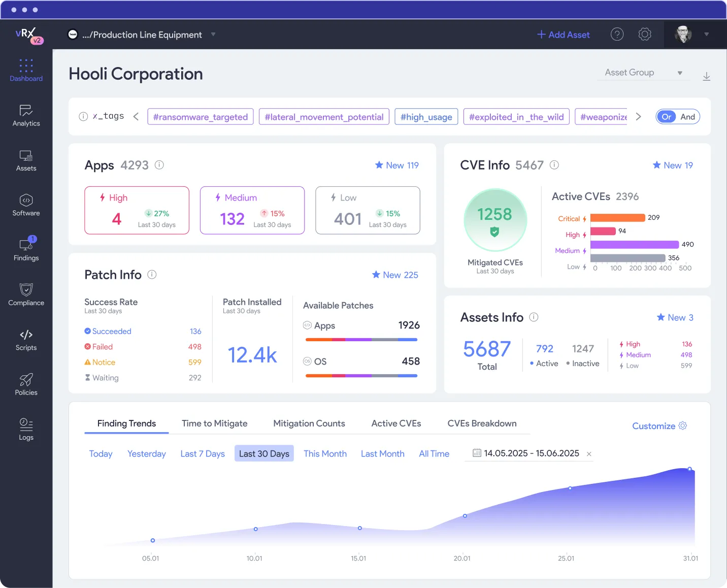This screenshot has width=727, height=588.
Task: Switch tag filter to And
Action: click(688, 117)
